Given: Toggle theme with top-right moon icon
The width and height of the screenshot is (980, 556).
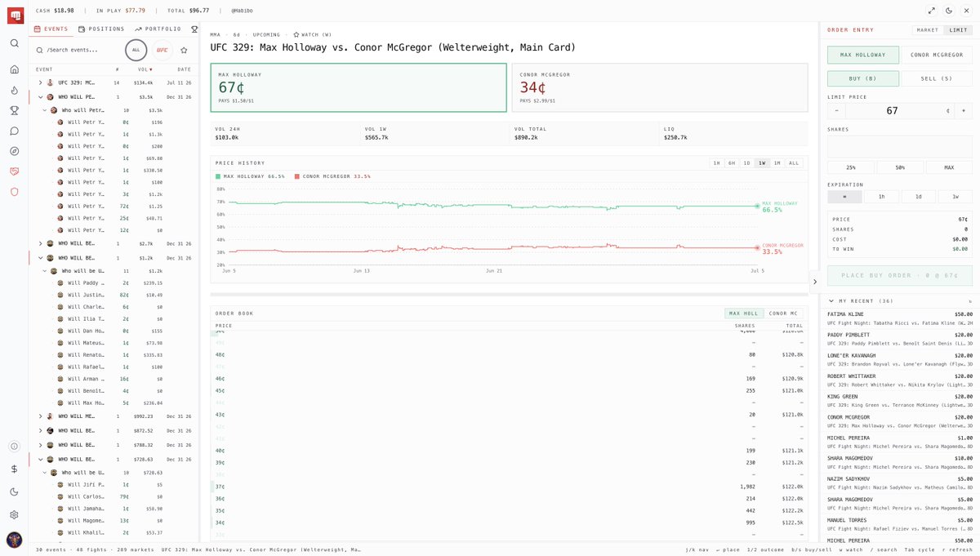Looking at the screenshot, I should [x=948, y=11].
